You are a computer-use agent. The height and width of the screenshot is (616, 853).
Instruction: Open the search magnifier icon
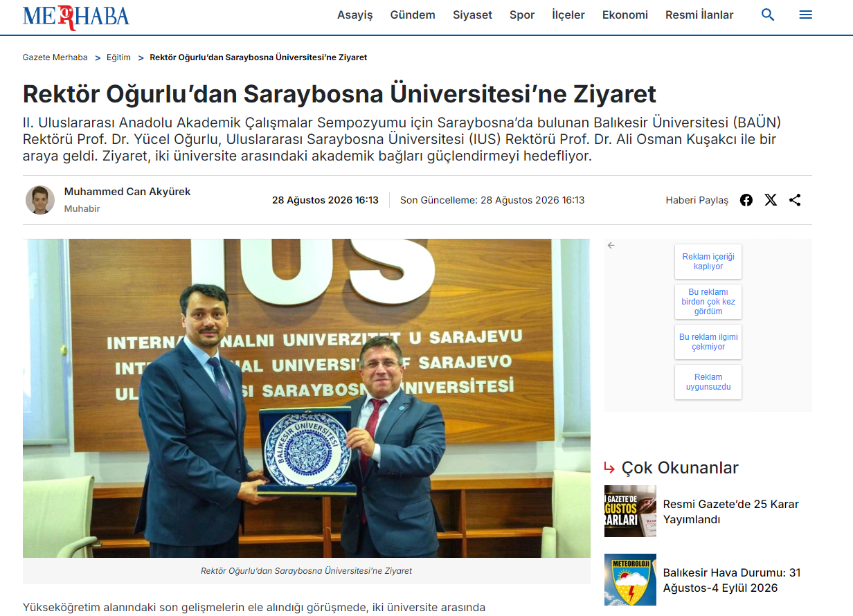768,15
